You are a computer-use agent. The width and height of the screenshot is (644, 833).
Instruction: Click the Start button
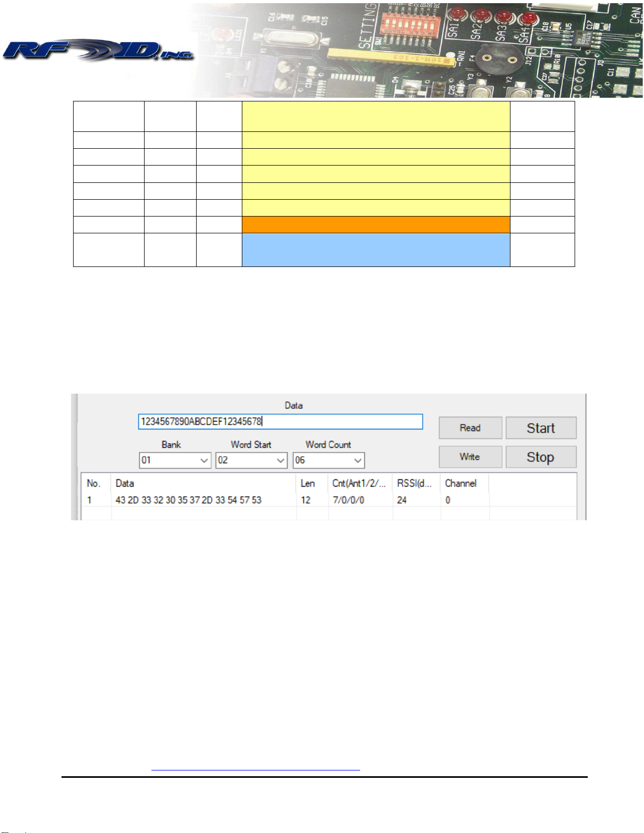[x=540, y=428]
